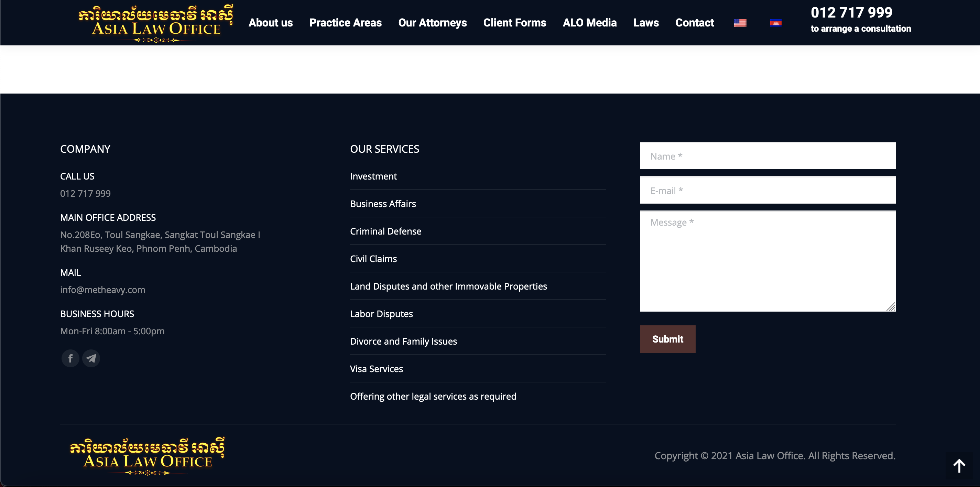980x487 pixels.
Task: Click the info@metheavy.com email address
Action: coord(103,290)
